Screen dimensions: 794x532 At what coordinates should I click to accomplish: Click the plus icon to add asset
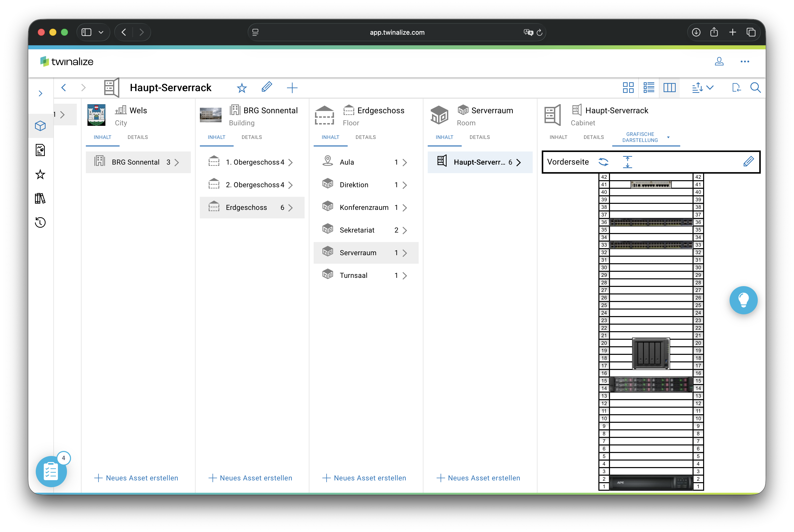pos(292,88)
